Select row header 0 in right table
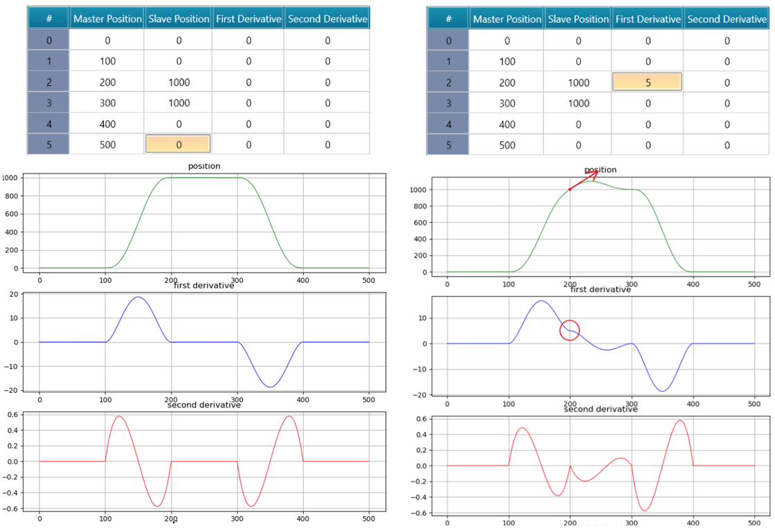This screenshot has width=775, height=532. pyautogui.click(x=448, y=41)
